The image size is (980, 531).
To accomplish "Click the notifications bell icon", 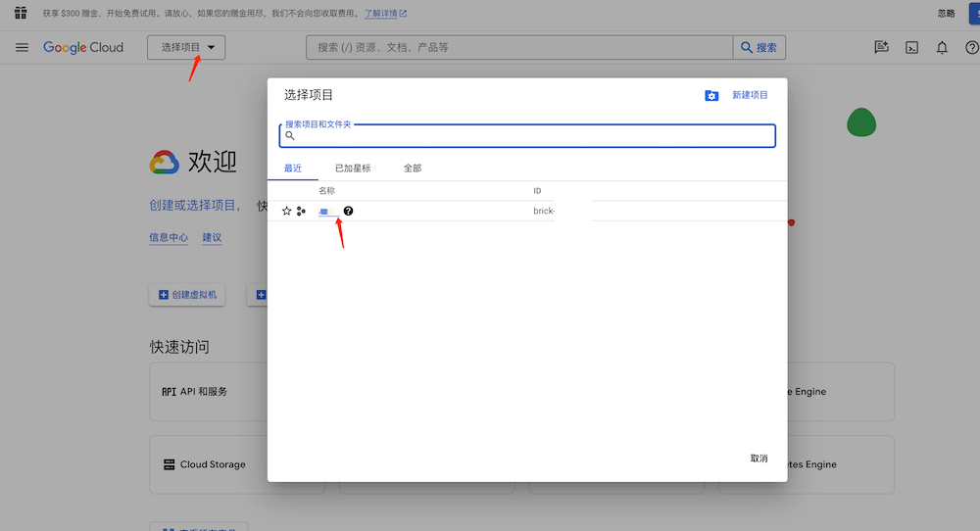I will tap(942, 47).
